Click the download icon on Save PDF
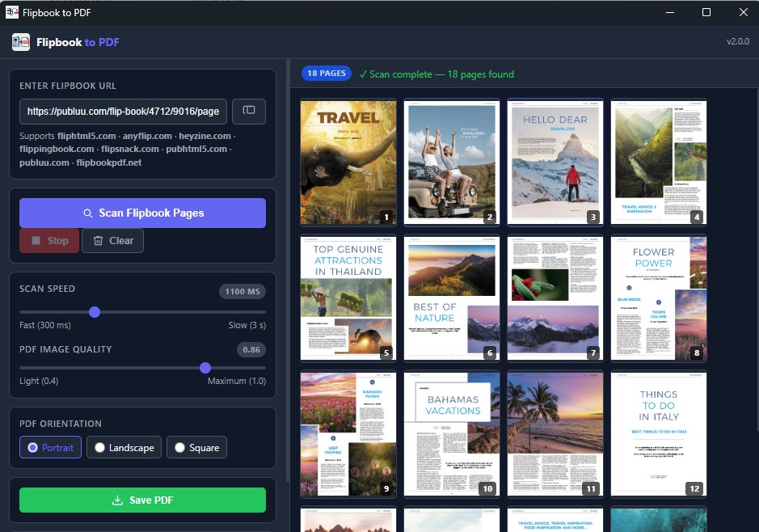The width and height of the screenshot is (759, 532). [x=117, y=500]
